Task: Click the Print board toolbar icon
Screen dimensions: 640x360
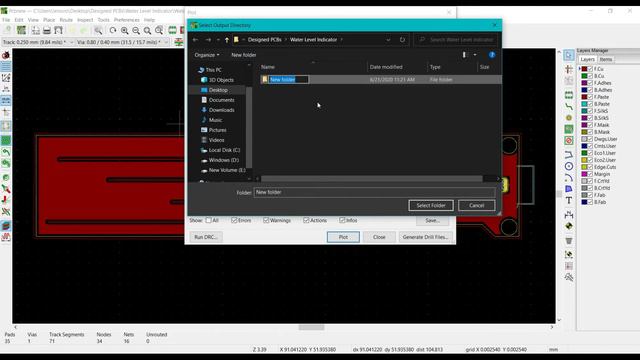Action: pyautogui.click(x=47, y=30)
